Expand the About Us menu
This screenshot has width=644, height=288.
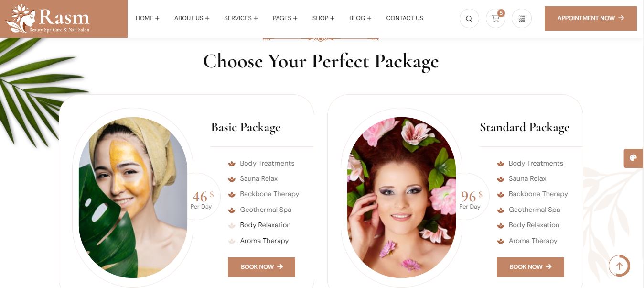pyautogui.click(x=192, y=18)
